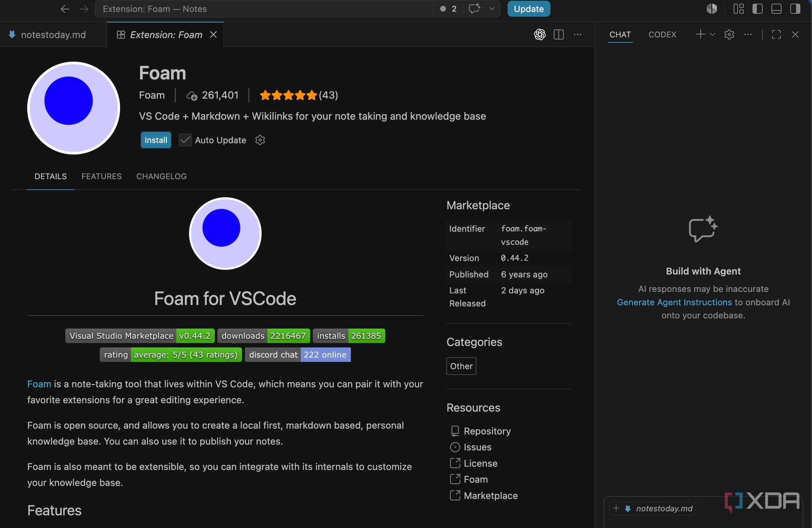Viewport: 812px width, 528px height.
Task: Click the blue Update button
Action: 529,9
